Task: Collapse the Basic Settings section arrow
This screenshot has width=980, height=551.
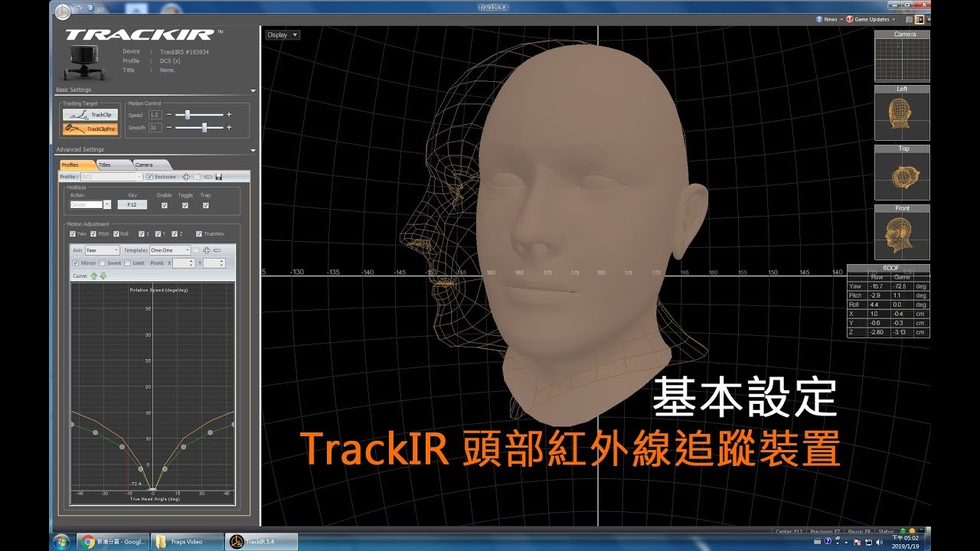Action: tap(253, 90)
